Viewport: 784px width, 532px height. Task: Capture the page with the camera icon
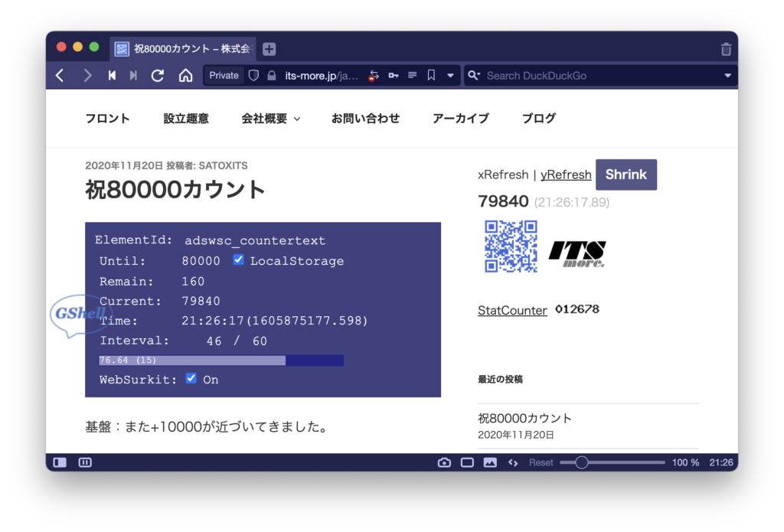pyautogui.click(x=444, y=462)
